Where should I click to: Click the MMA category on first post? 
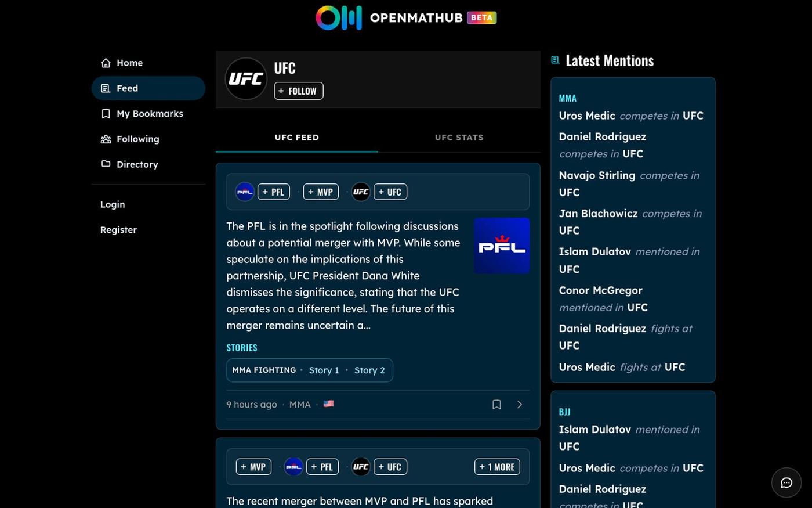[300, 405]
